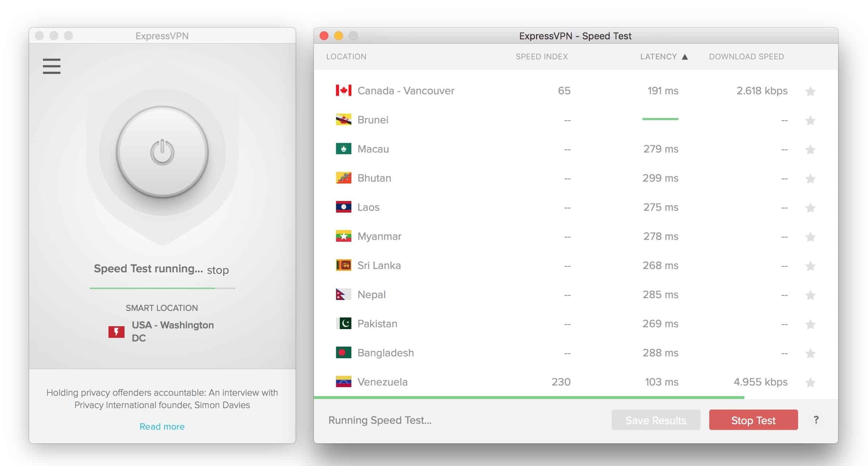Select the Sri Lanka location row
Viewport: 868px width, 466px height.
coord(379,265)
